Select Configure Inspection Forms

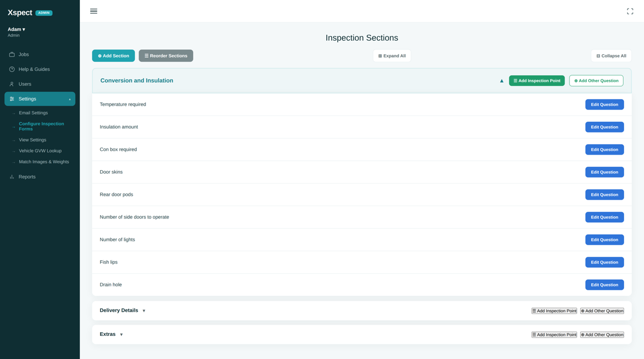pos(41,126)
